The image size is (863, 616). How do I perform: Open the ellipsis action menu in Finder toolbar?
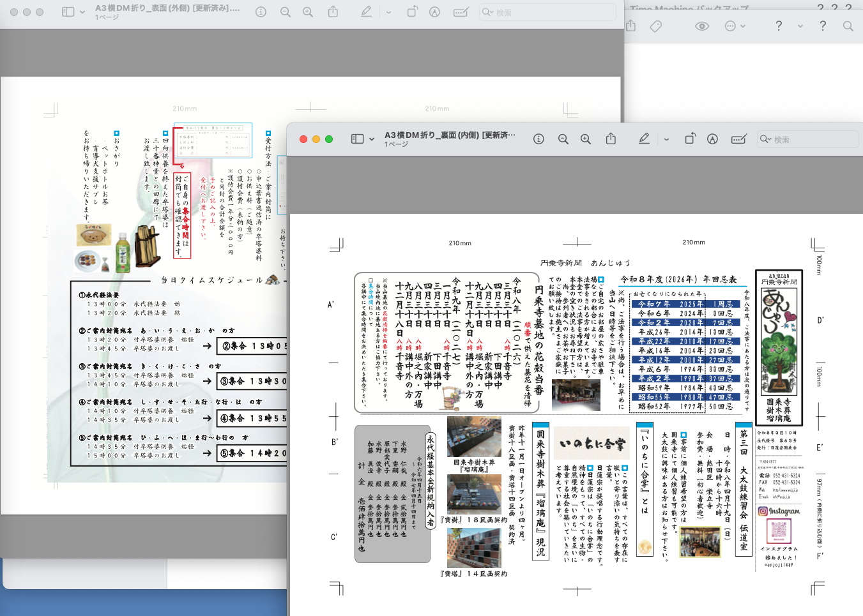pyautogui.click(x=731, y=26)
